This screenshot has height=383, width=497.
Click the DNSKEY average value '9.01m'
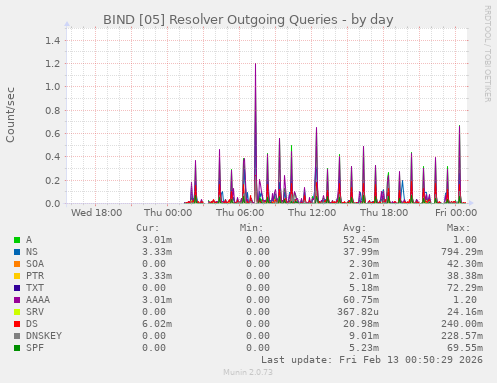pyautogui.click(x=364, y=336)
